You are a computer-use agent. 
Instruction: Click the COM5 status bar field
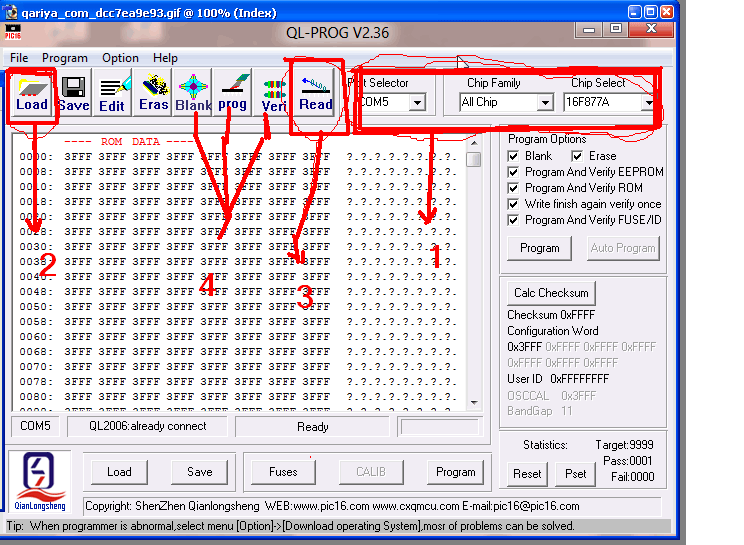tap(35, 426)
